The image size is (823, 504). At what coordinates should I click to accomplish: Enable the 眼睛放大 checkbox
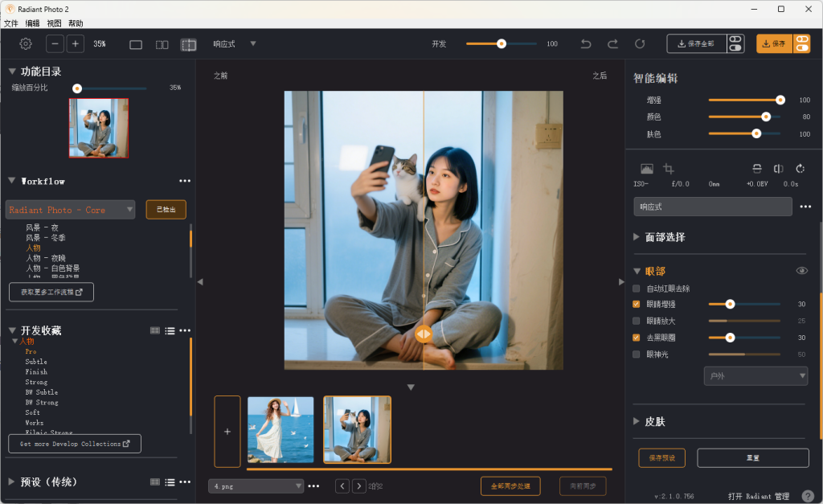point(637,321)
